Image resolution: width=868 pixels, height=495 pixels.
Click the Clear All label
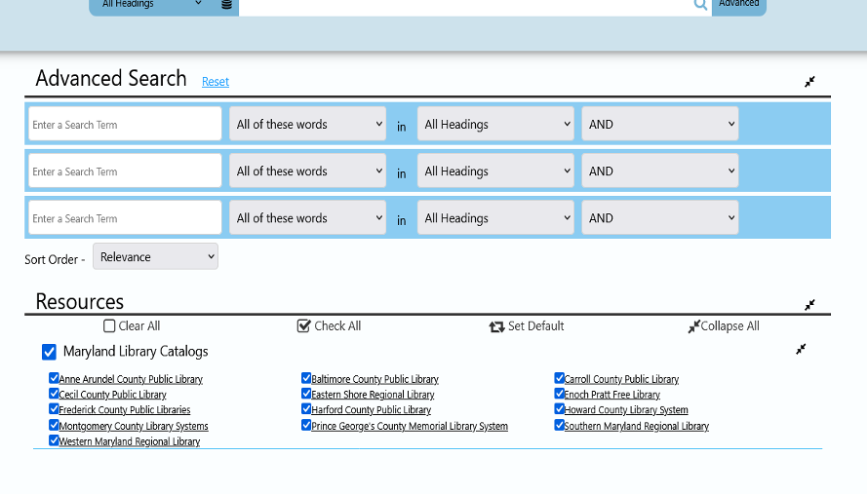(x=138, y=326)
